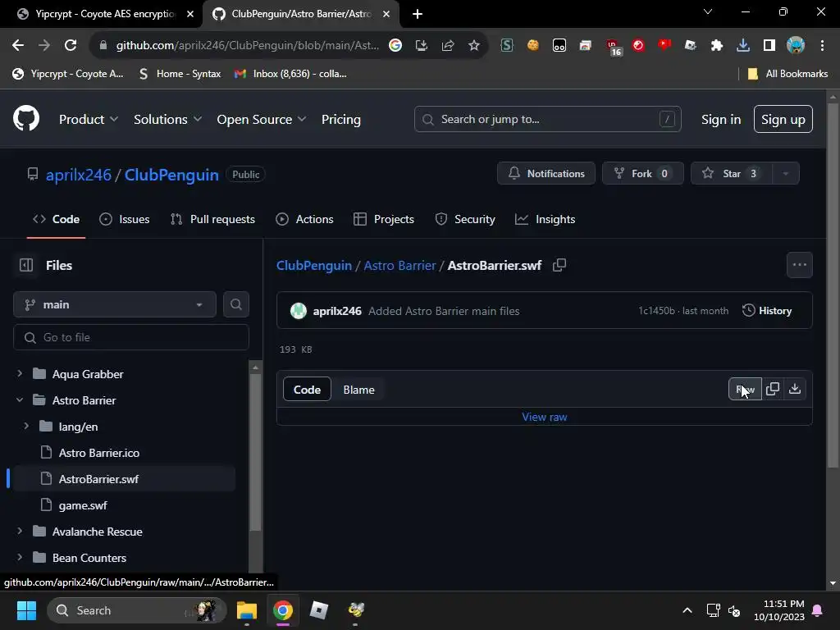Click Sign in link
The height and width of the screenshot is (630, 840).
point(721,120)
